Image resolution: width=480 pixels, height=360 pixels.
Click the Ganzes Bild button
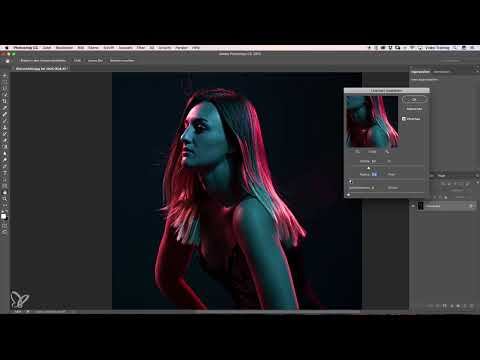pos(95,60)
